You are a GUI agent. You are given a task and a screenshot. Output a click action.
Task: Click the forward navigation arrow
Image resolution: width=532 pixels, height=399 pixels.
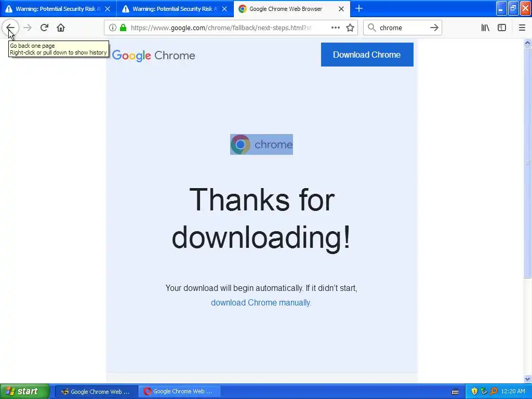coord(28,28)
